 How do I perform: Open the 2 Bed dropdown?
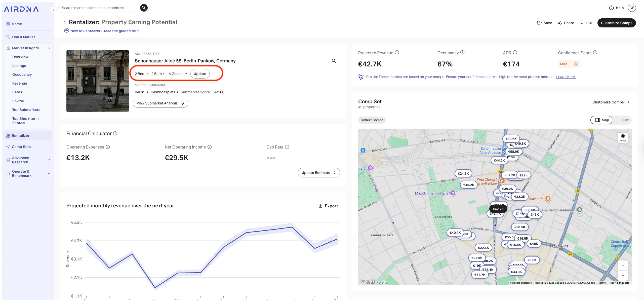pyautogui.click(x=141, y=74)
